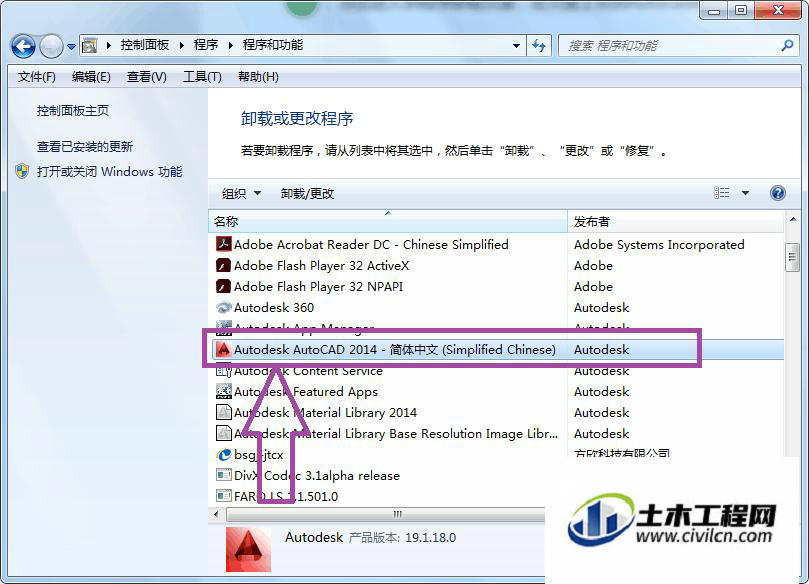Click the vertical scrollbar thumb of the program list

click(792, 256)
